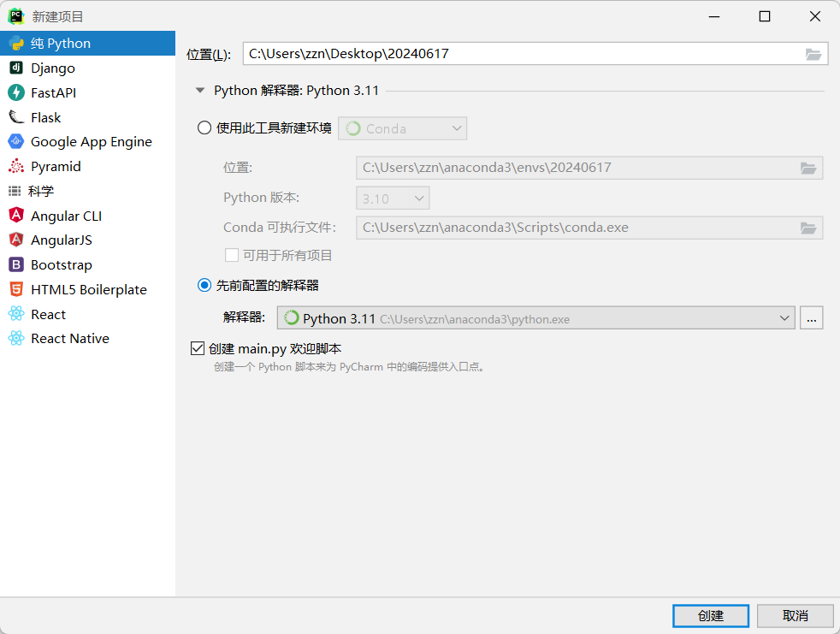The width and height of the screenshot is (840, 634).
Task: Click the PyCharm logo in title bar
Action: [x=16, y=16]
